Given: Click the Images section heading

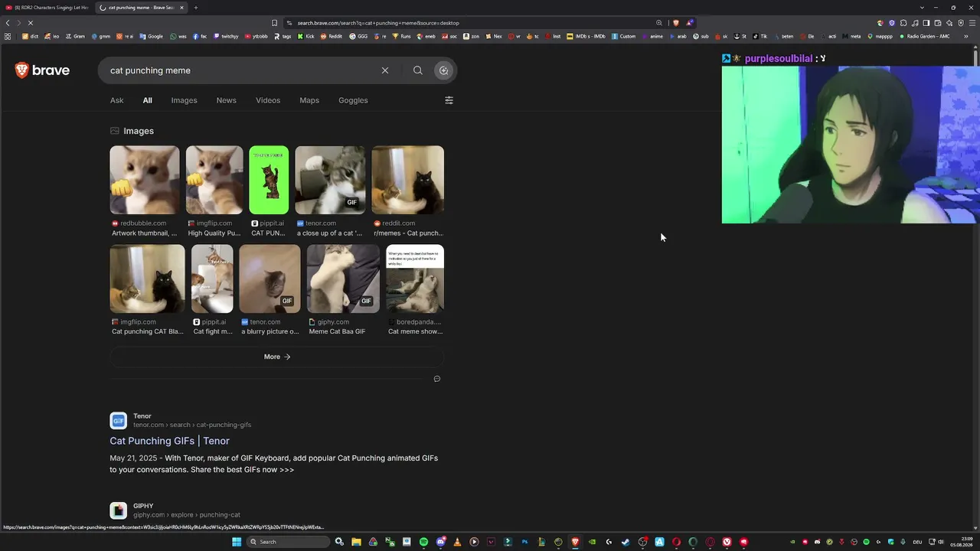Looking at the screenshot, I should (x=138, y=131).
